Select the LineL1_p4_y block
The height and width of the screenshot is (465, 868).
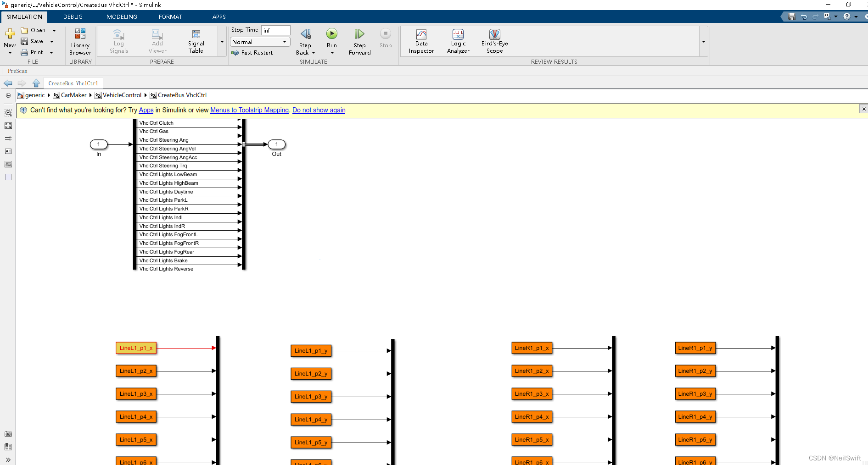pos(311,420)
